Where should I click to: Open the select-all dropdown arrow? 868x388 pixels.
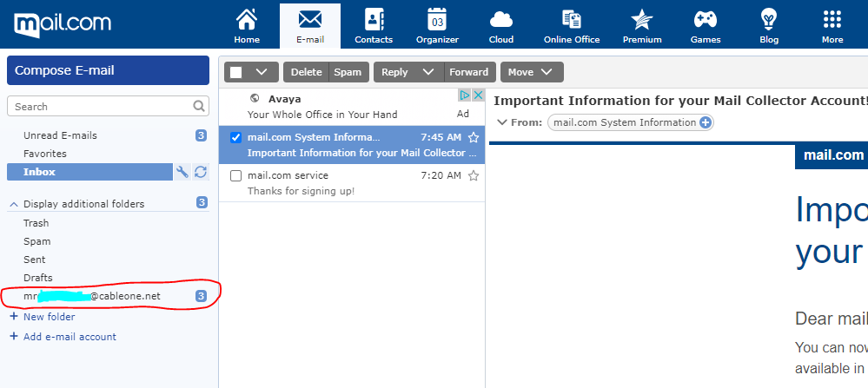[x=262, y=72]
